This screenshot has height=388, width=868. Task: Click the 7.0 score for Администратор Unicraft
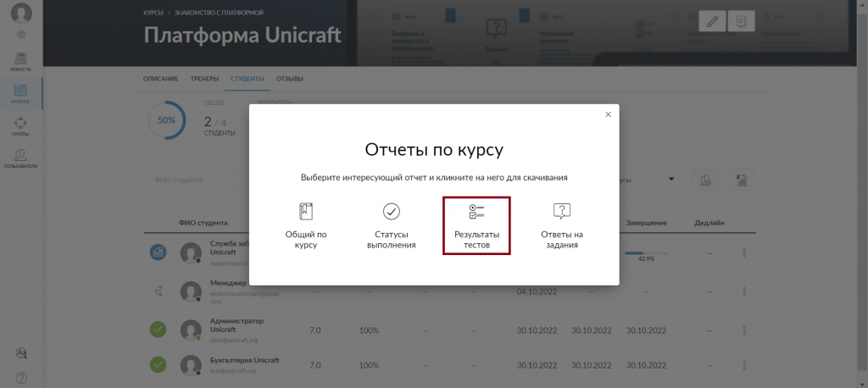click(315, 331)
